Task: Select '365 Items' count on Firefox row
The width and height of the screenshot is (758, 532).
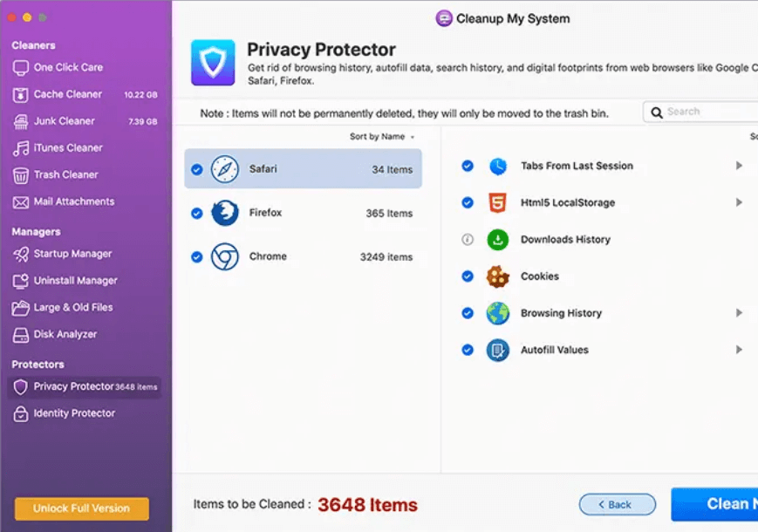Action: (389, 214)
